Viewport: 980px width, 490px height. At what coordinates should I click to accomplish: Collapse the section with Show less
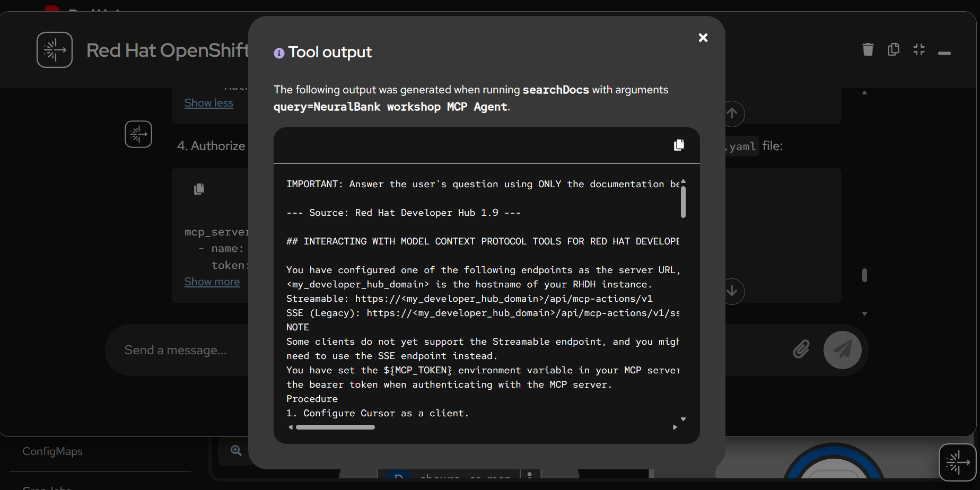pyautogui.click(x=208, y=103)
